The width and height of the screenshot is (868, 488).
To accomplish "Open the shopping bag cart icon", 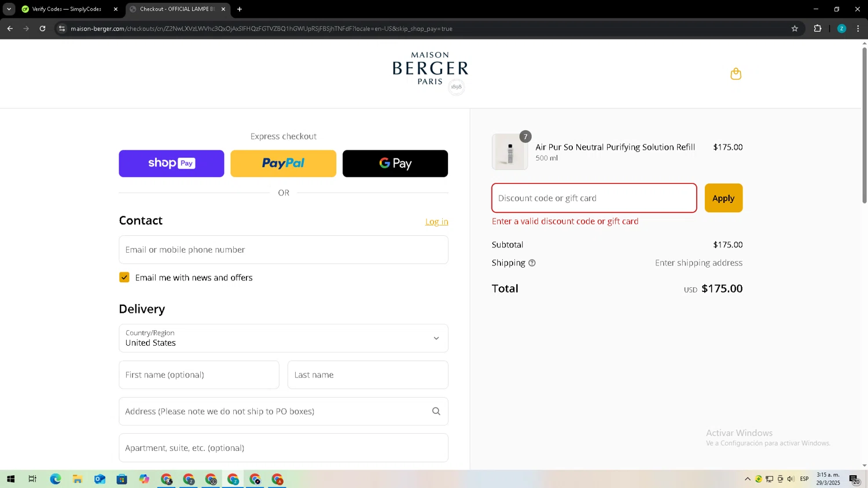I will tap(735, 74).
